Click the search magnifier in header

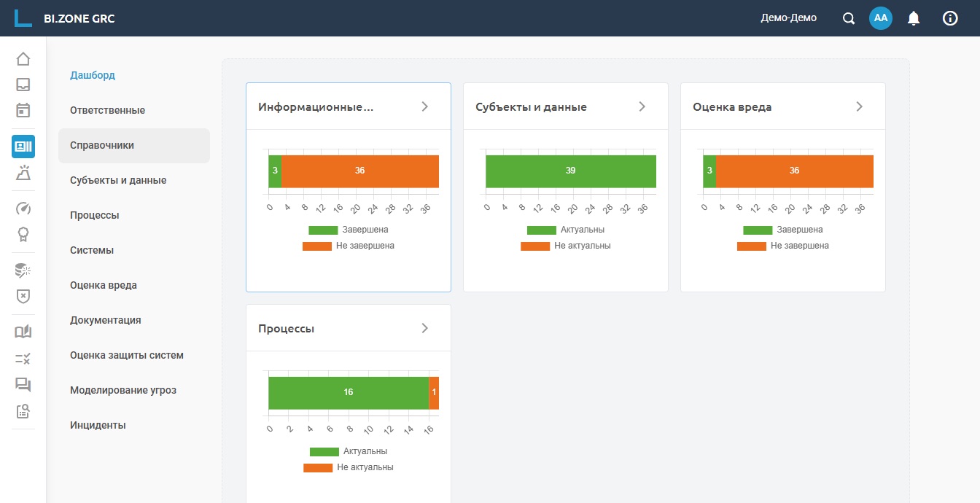point(849,18)
